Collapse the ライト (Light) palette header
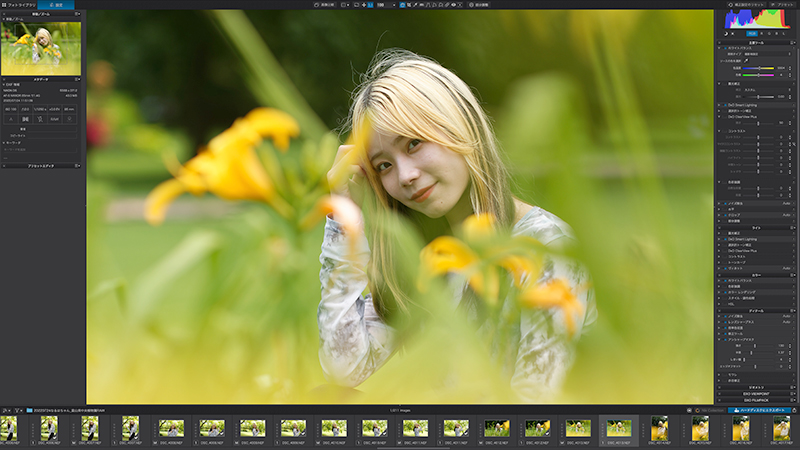This screenshot has height=450, width=800. tap(756, 228)
